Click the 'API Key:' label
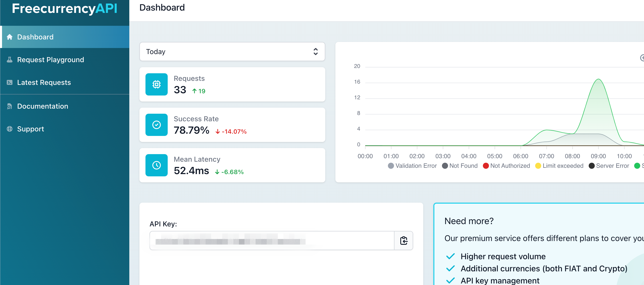 pos(163,224)
